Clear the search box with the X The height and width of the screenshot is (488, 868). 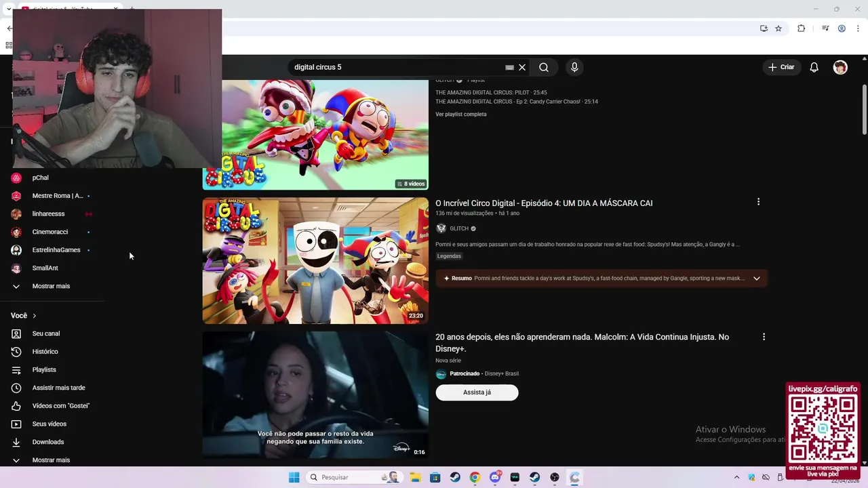[522, 67]
